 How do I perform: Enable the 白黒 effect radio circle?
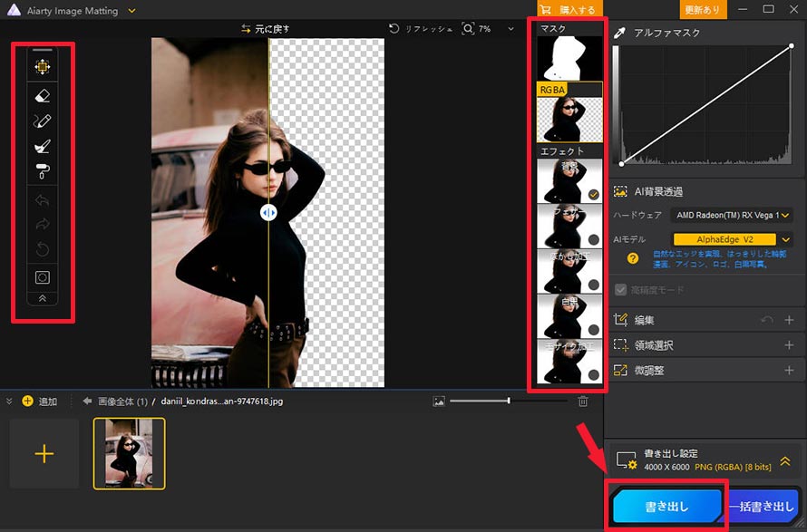(593, 330)
